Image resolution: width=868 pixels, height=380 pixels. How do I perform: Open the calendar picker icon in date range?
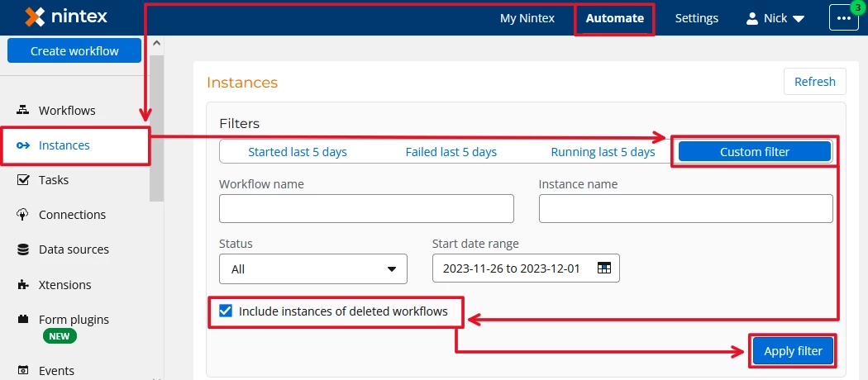(604, 268)
